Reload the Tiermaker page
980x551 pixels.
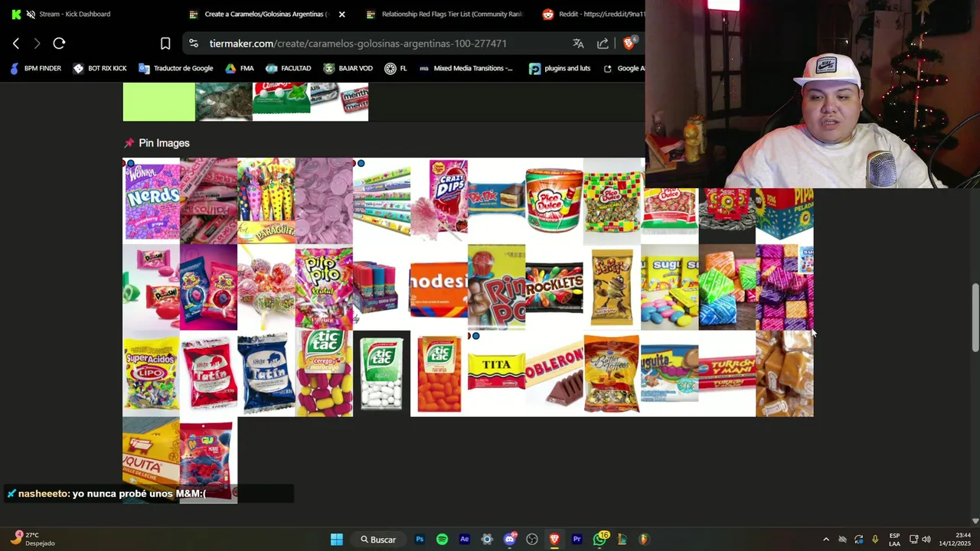(59, 44)
